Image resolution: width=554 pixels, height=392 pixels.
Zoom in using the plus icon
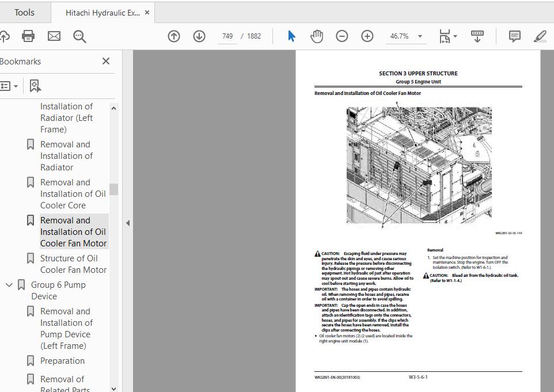[367, 36]
